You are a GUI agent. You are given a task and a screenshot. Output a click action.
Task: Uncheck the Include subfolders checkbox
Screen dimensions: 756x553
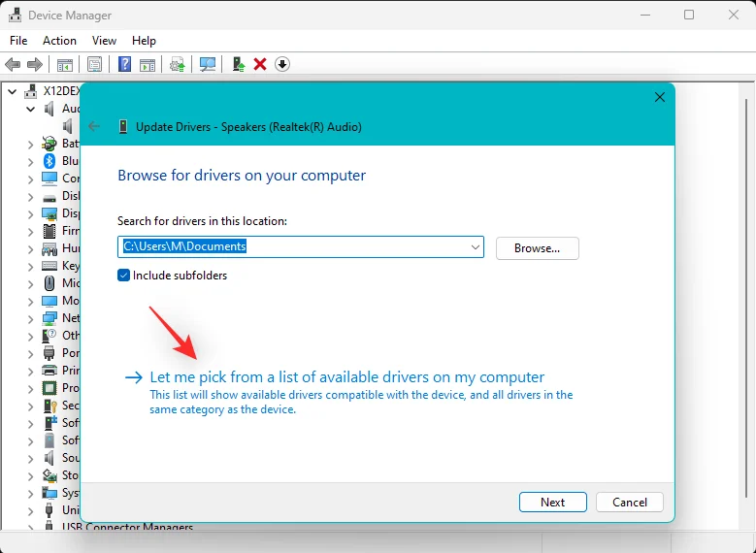123,276
